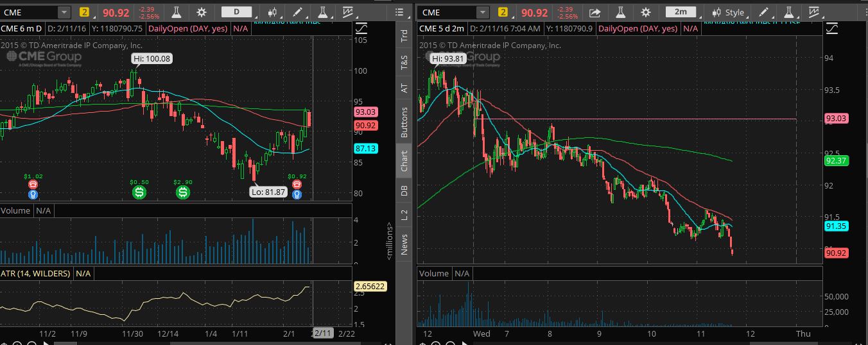
Task: Click Hi: 100.08 price bubble
Action: click(x=152, y=59)
